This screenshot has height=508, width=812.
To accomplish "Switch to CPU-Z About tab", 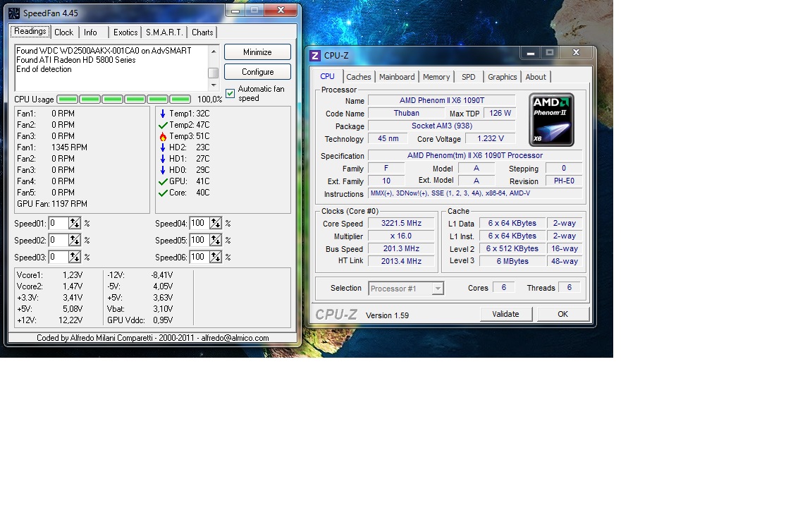I will point(536,77).
